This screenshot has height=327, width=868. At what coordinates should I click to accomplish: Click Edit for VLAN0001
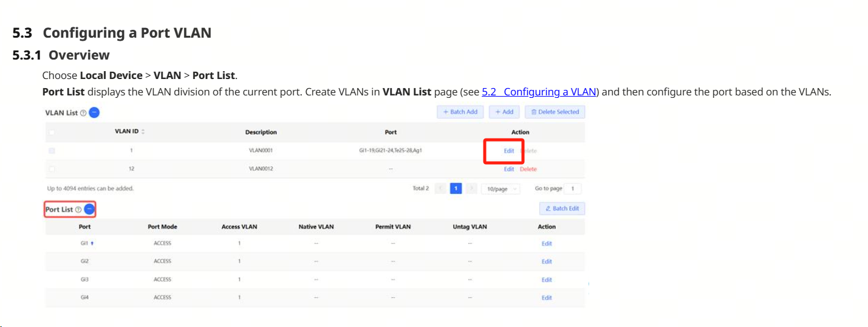(508, 151)
